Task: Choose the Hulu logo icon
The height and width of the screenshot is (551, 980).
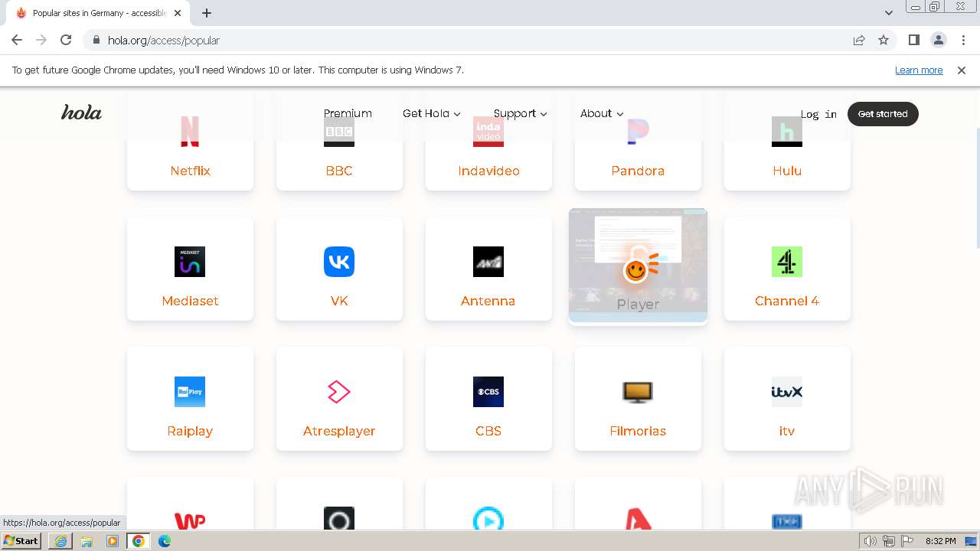Action: click(787, 132)
